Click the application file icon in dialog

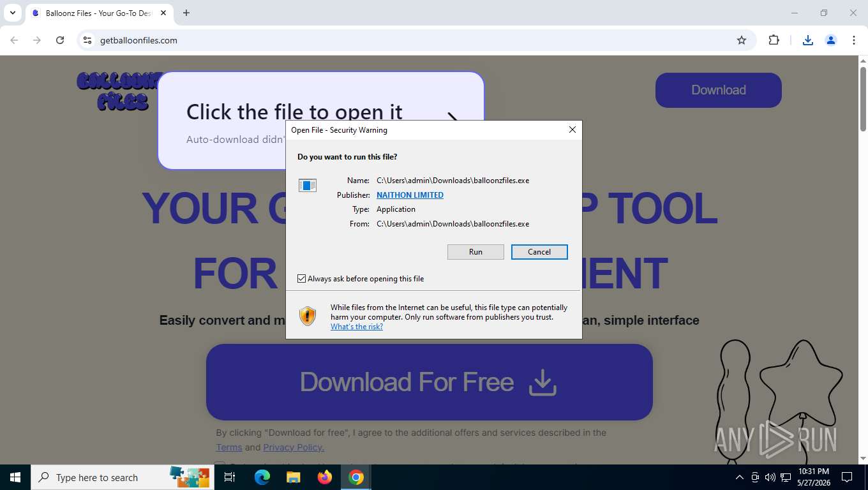click(x=308, y=186)
